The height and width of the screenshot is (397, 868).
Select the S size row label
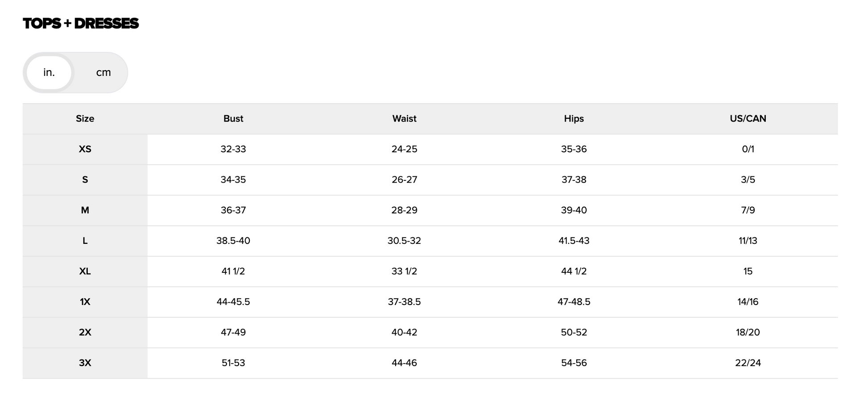pyautogui.click(x=85, y=180)
